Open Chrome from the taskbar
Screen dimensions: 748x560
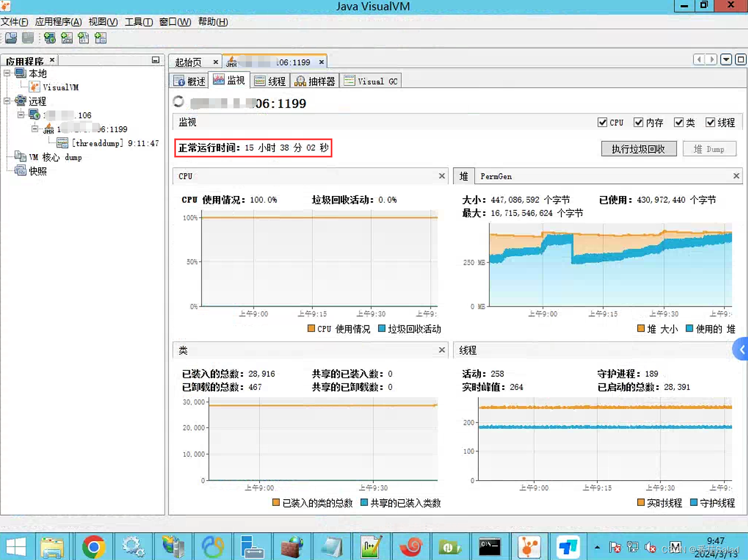pos(94,547)
